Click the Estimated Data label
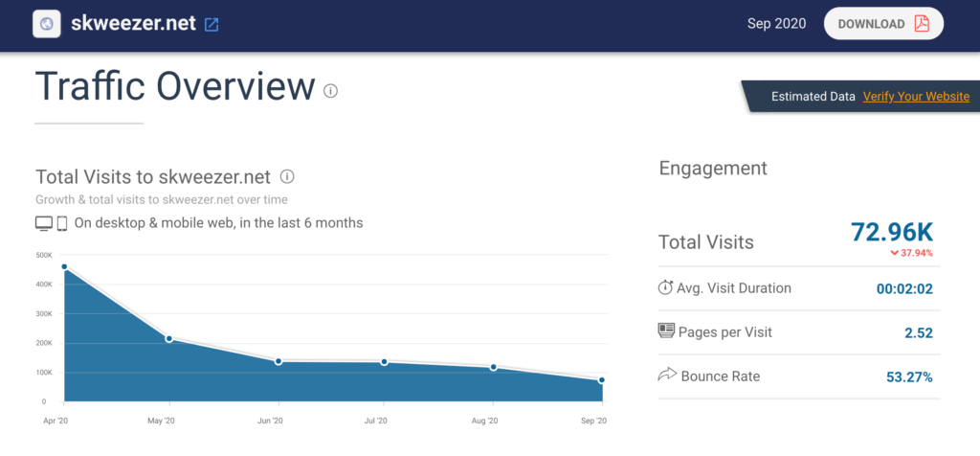The width and height of the screenshot is (980, 456). point(813,97)
